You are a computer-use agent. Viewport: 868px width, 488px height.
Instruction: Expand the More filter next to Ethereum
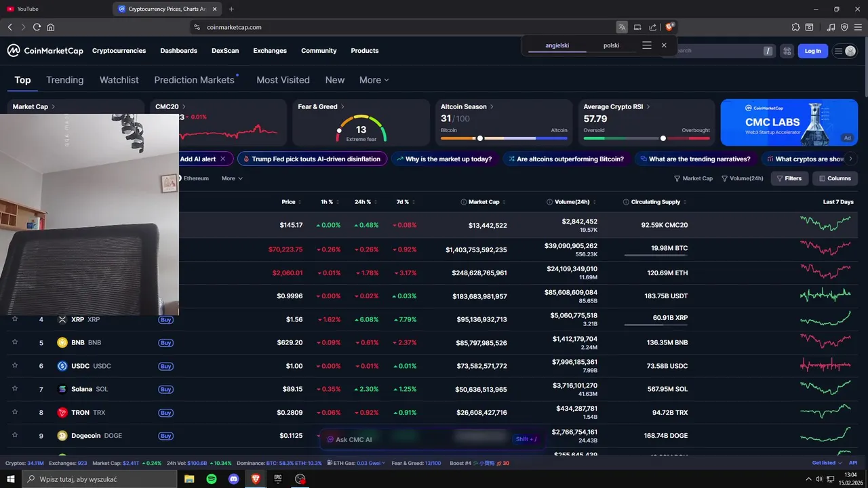232,178
